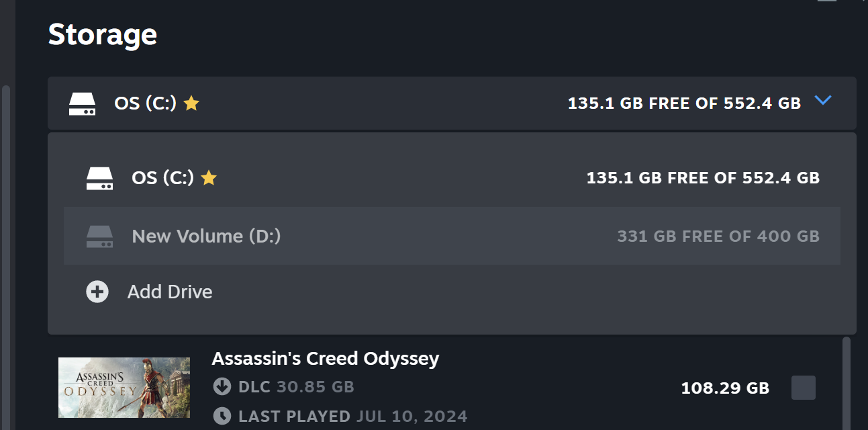
Task: Click the 108.29 GB size value
Action: point(725,388)
